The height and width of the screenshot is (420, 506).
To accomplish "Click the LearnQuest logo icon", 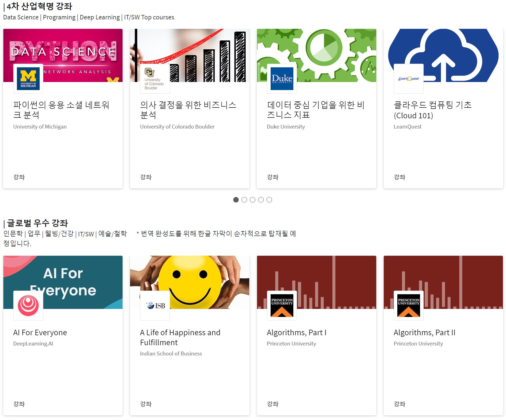I will coord(409,79).
